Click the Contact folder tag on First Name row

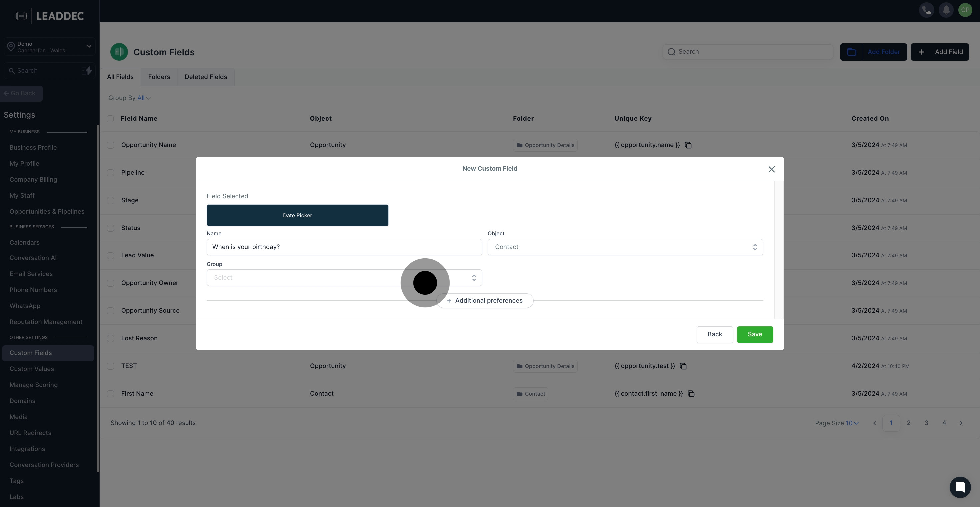coord(530,394)
